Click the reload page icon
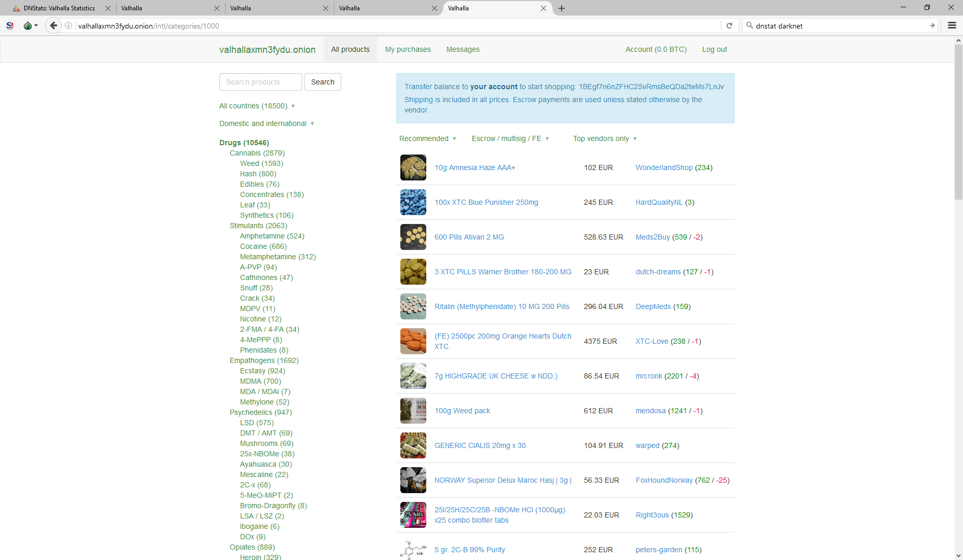This screenshot has height=560, width=963. (x=729, y=25)
